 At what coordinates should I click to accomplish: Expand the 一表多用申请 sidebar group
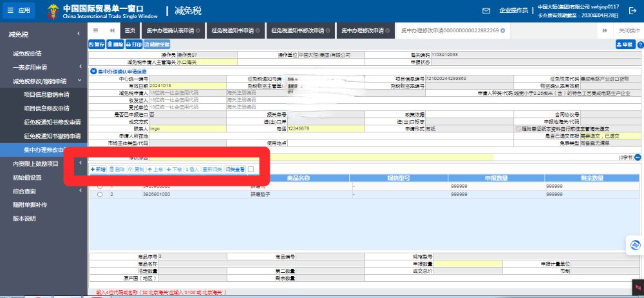pyautogui.click(x=44, y=66)
